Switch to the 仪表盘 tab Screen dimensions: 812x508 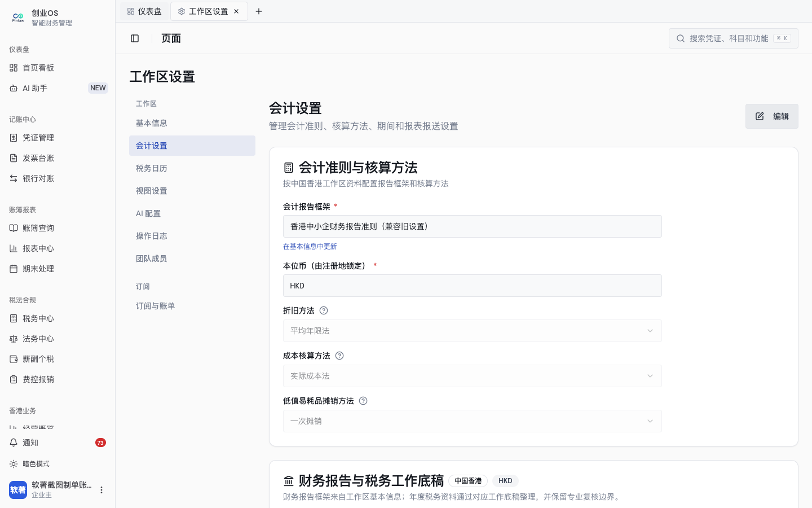click(x=144, y=11)
